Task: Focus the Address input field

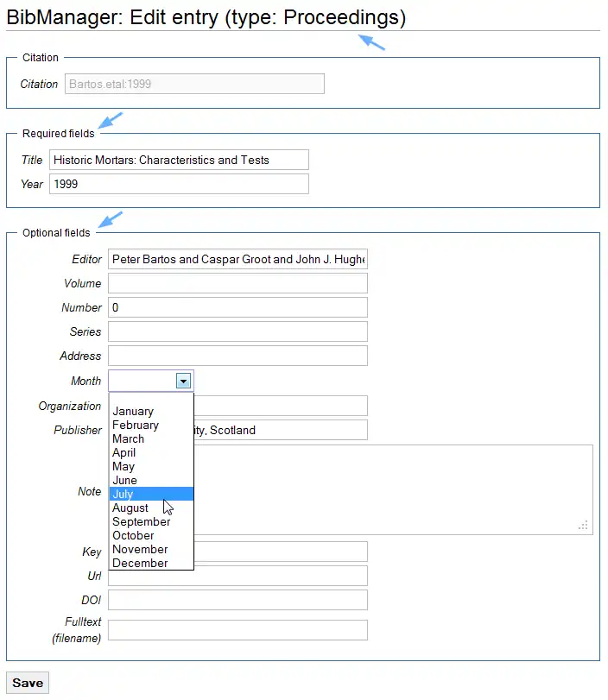Action: tap(237, 356)
